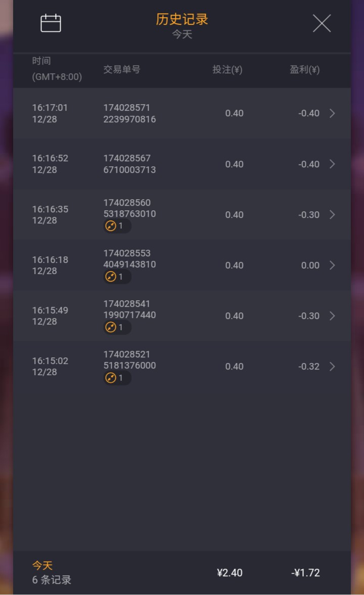
Task: Click the 投注(¥) column header
Action: pos(227,69)
